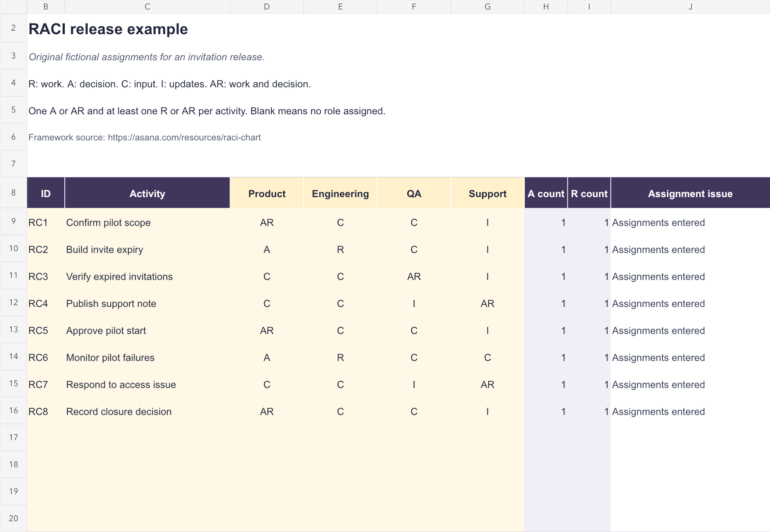Select the 'Build invite expiry' activity cell
The image size is (770, 532).
click(x=147, y=249)
